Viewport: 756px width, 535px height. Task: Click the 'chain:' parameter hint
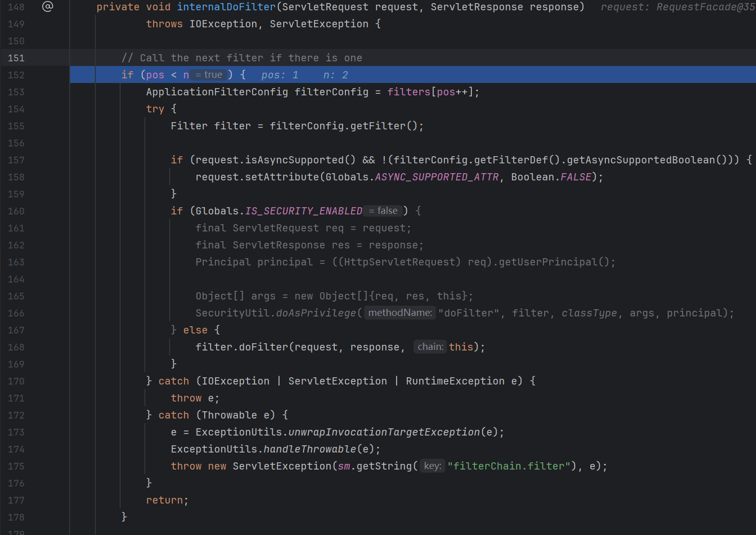click(x=430, y=347)
